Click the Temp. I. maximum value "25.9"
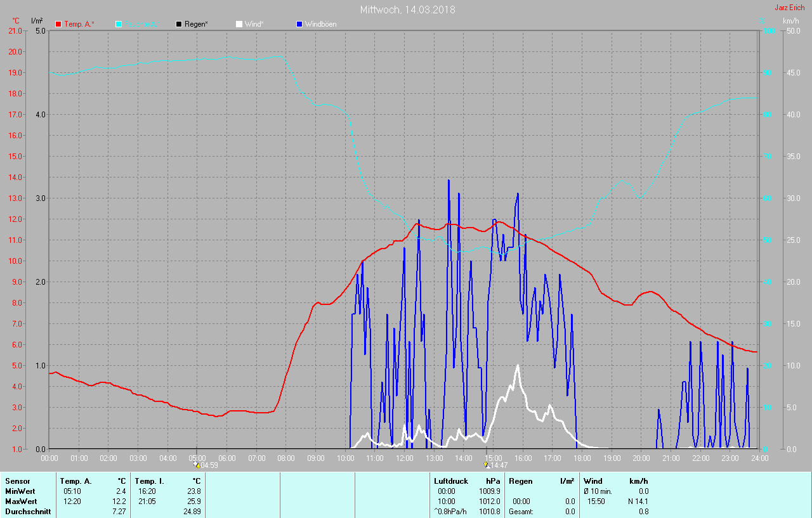This screenshot has width=812, height=518. (x=193, y=502)
